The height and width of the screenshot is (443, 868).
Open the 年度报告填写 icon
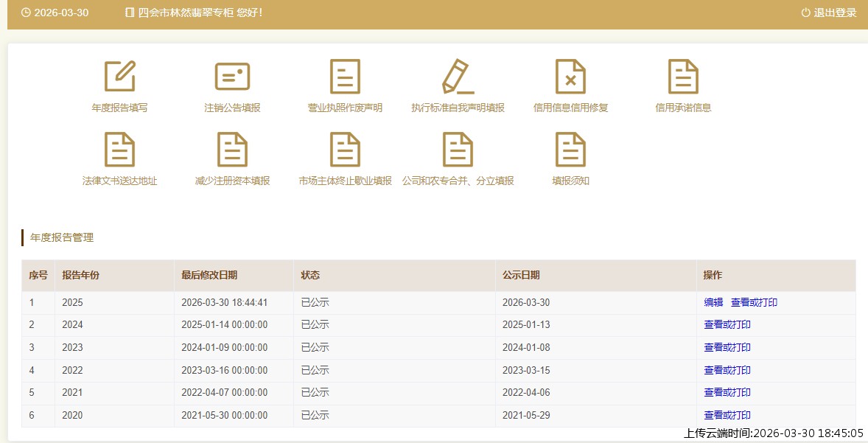tap(119, 77)
